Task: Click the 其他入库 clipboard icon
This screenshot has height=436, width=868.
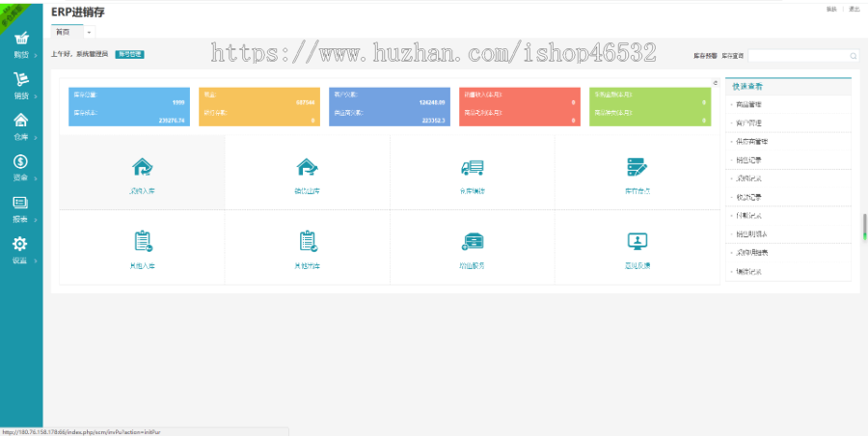Action: (142, 241)
